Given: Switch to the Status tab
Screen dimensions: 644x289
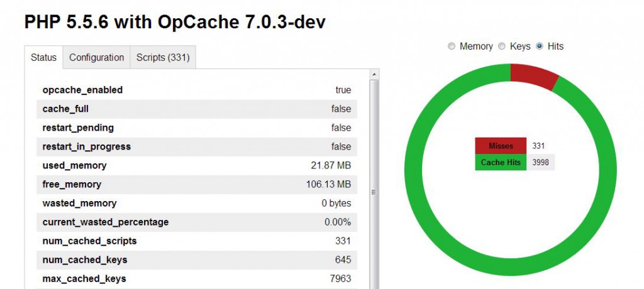Looking at the screenshot, I should point(43,57).
